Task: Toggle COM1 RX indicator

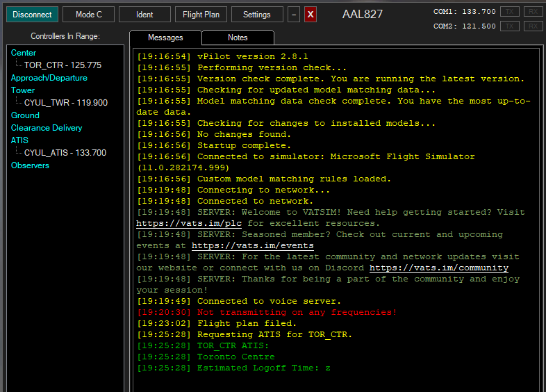Action: 533,12
